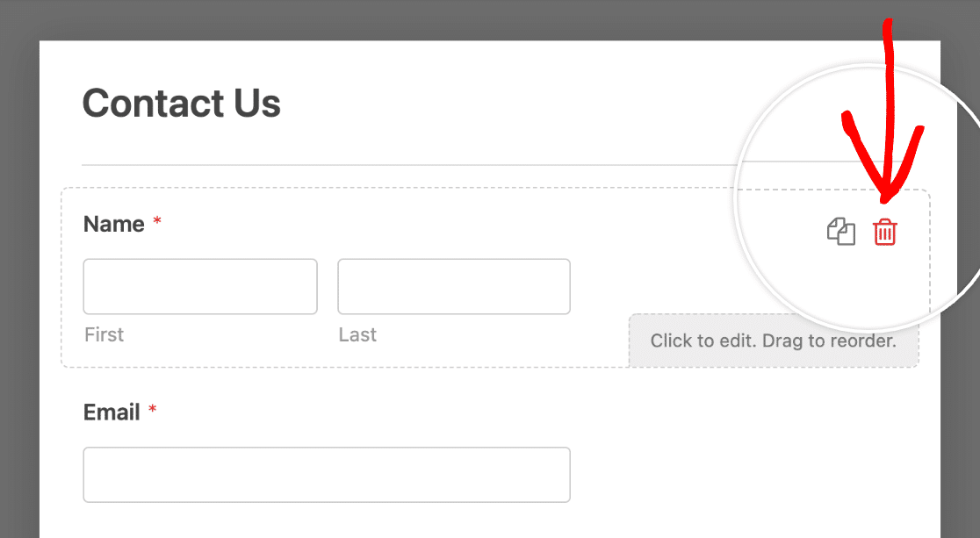Focus the Email input box

click(327, 475)
